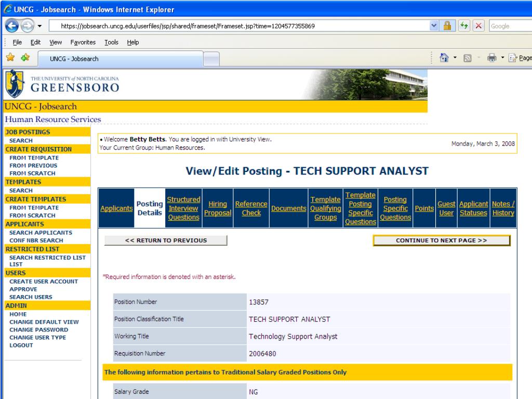Select the Posting Details tab
532x399 pixels.
[x=150, y=208]
